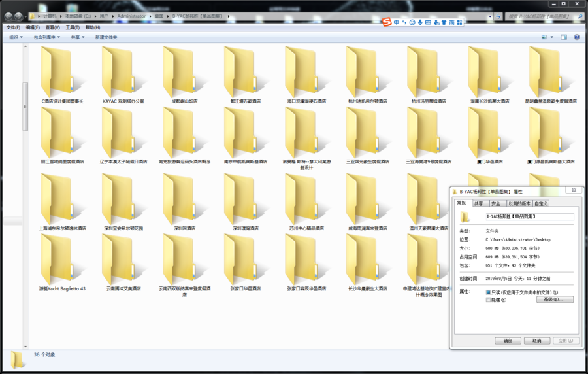Open the 组织 dropdown in toolbar

pos(16,37)
